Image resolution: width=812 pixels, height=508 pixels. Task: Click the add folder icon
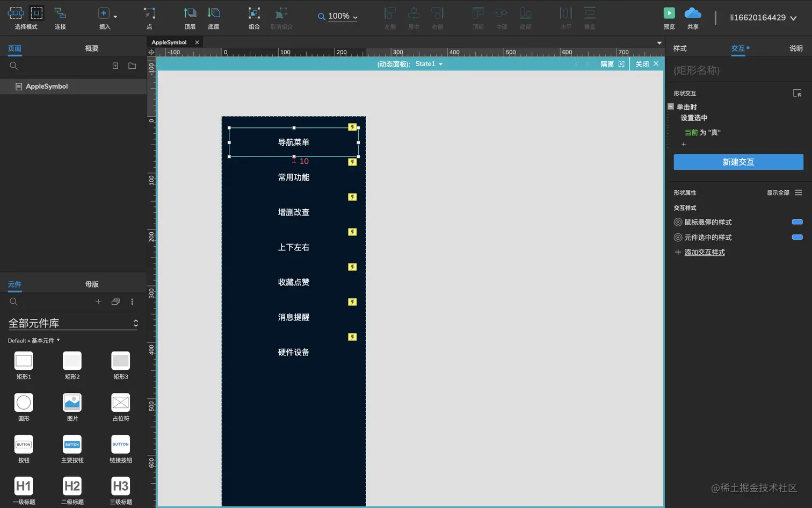click(x=132, y=66)
